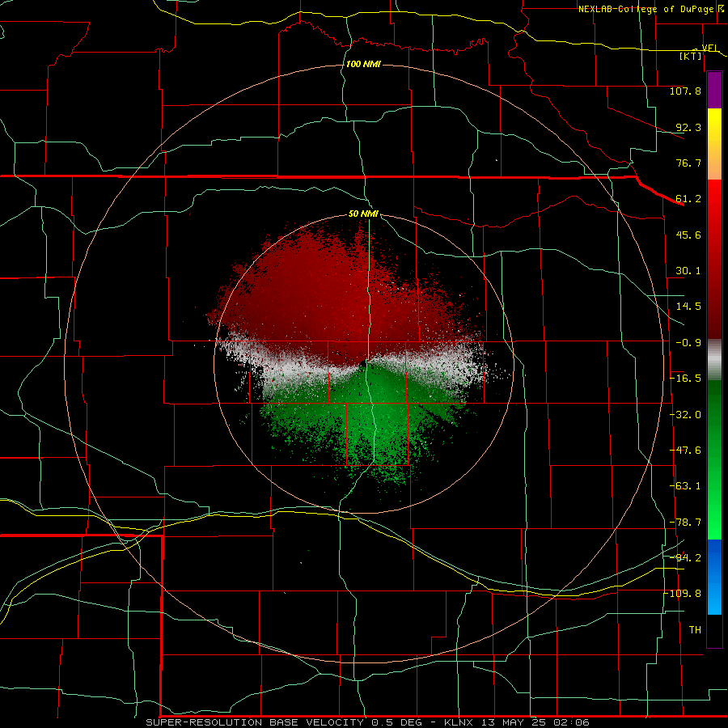Click the gray zero-velocity segment of the color bar

(x=714, y=360)
